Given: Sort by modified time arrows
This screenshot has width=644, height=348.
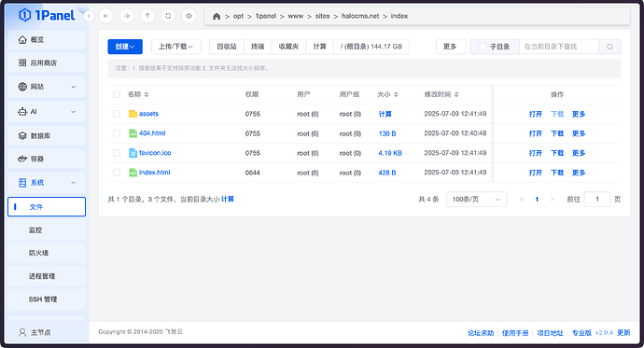Looking at the screenshot, I should [456, 94].
